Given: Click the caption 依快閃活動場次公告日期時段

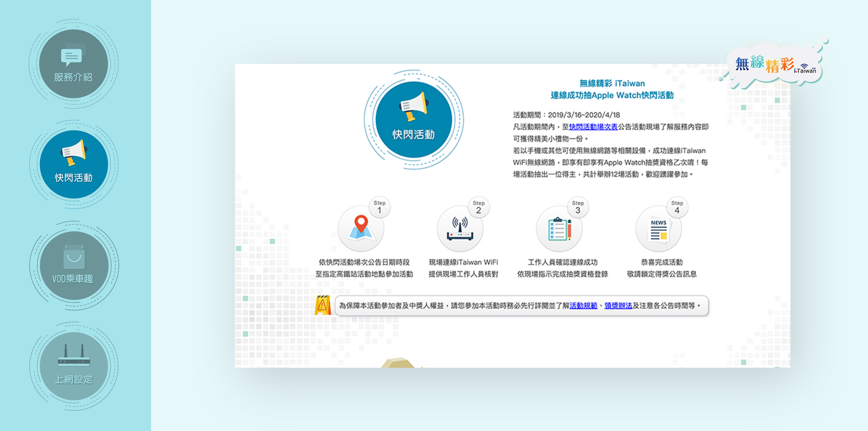Looking at the screenshot, I should click(x=364, y=262).
